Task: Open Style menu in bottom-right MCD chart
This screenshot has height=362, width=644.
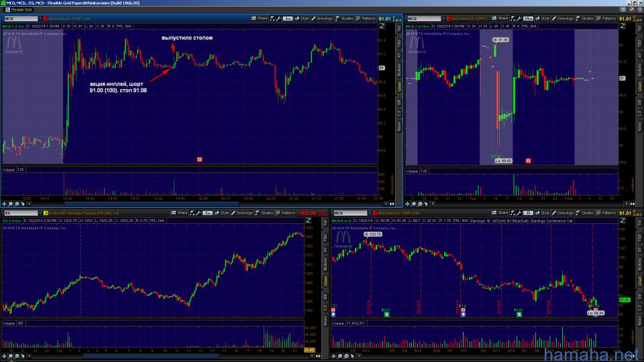Action: 543,213
